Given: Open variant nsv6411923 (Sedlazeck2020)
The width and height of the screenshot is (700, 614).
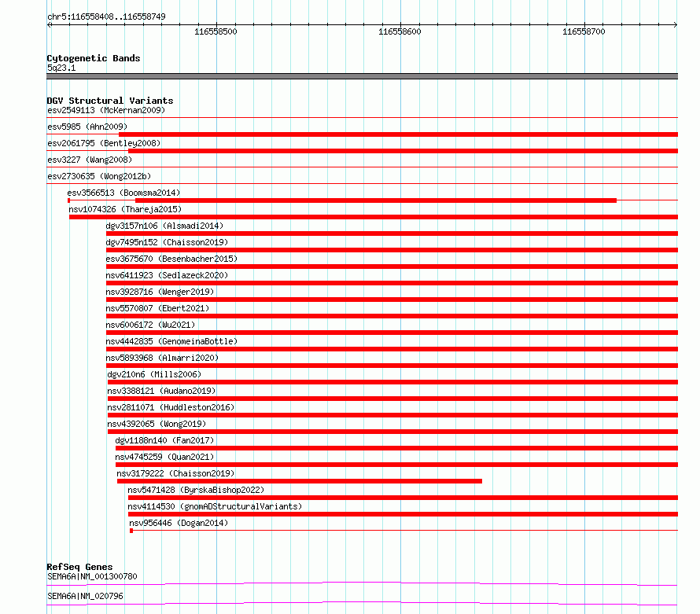Looking at the screenshot, I should point(167,275).
